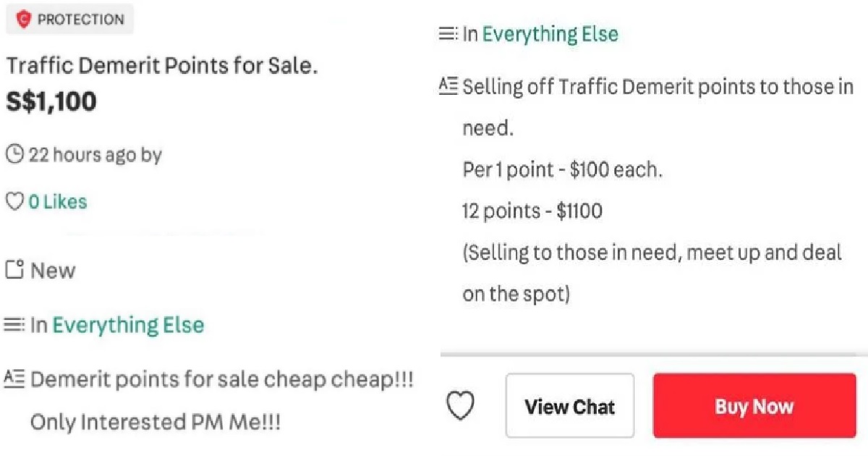The image size is (868, 456).
Task: Like listing via heart next to 0 Likes
Action: [14, 201]
